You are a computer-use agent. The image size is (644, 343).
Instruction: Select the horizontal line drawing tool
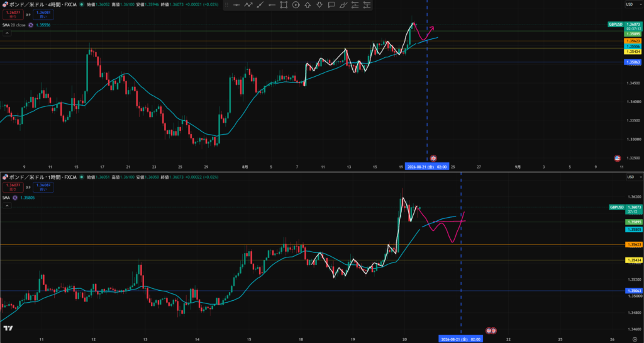pyautogui.click(x=236, y=5)
